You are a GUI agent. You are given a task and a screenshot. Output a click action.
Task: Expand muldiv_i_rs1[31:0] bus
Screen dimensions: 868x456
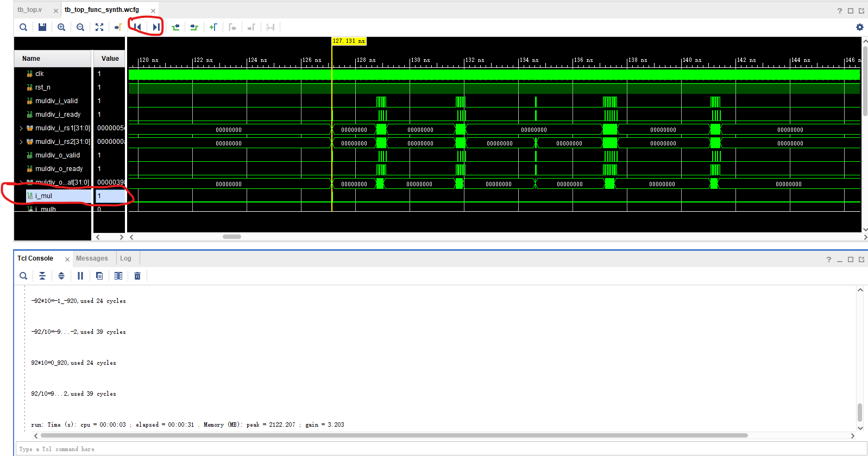pos(21,128)
